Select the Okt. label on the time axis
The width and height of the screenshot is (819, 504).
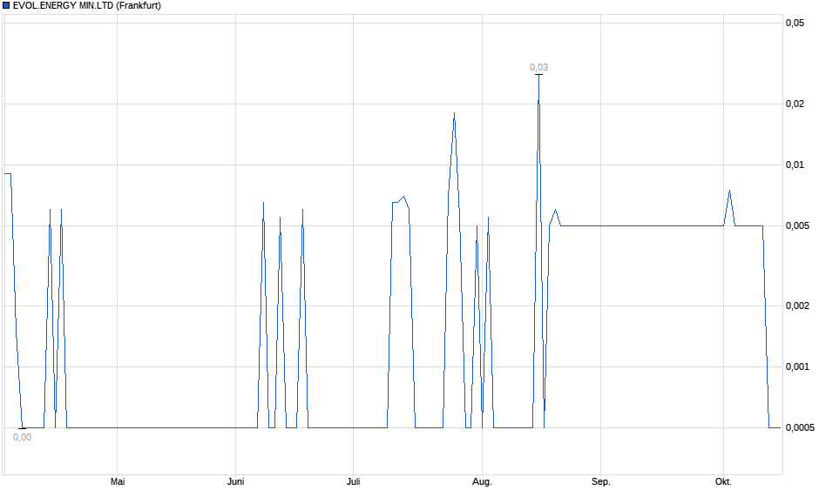[x=723, y=481]
